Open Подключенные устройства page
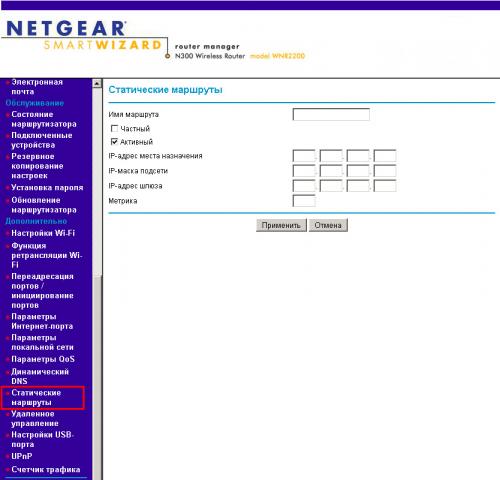 coord(42,140)
